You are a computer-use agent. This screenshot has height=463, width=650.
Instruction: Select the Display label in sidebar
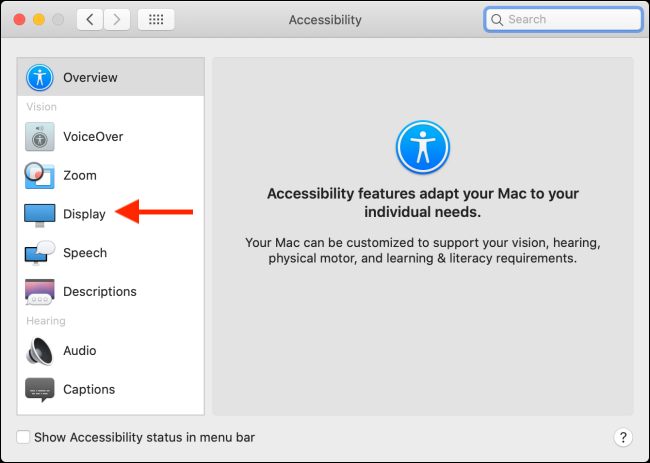(84, 214)
